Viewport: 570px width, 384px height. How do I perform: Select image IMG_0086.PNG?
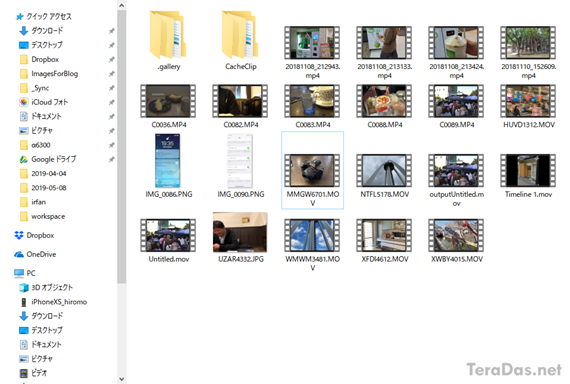tap(168, 166)
